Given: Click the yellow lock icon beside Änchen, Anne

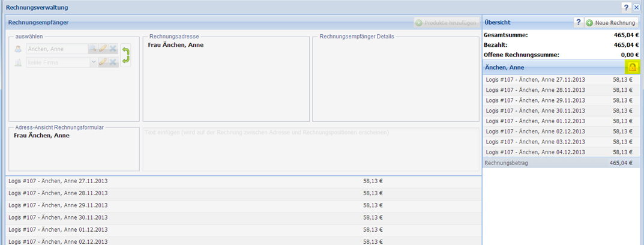Looking at the screenshot, I should pos(632,67).
